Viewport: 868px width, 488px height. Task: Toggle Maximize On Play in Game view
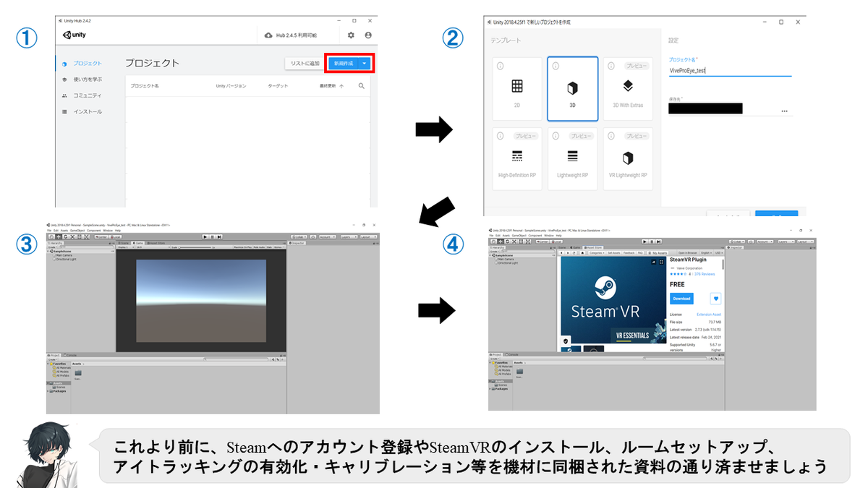click(243, 247)
